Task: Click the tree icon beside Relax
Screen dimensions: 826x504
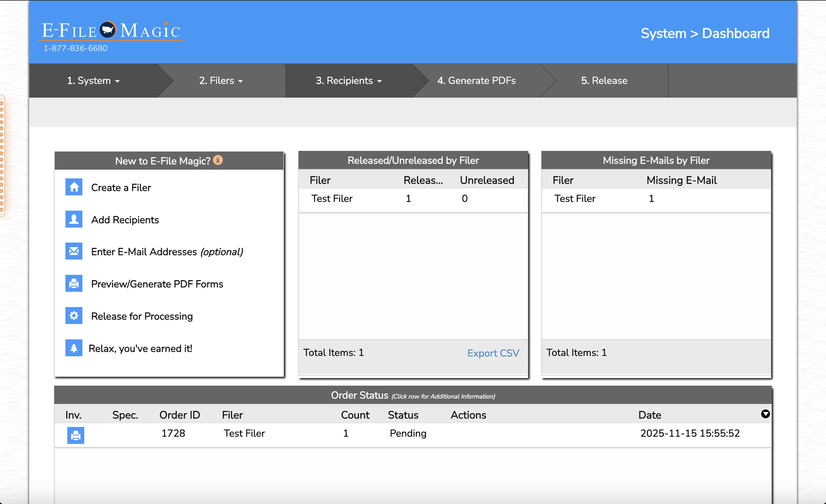Action: coord(74,348)
